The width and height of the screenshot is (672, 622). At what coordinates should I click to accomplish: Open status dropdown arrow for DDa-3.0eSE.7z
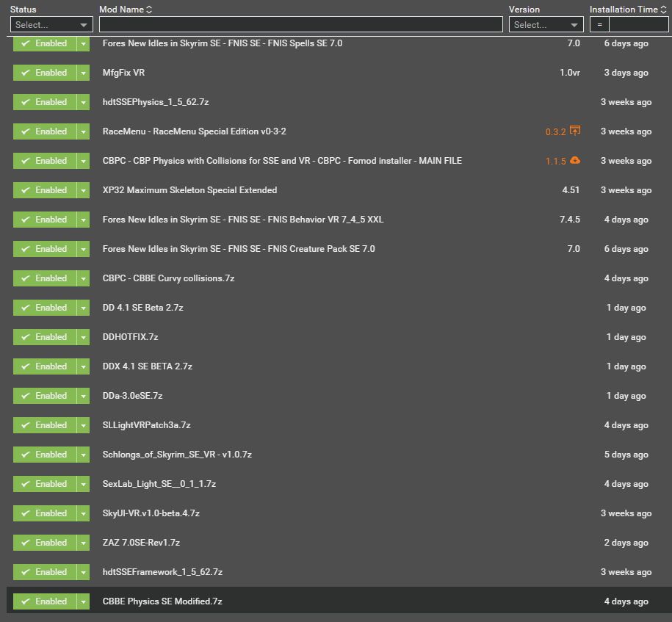click(83, 396)
